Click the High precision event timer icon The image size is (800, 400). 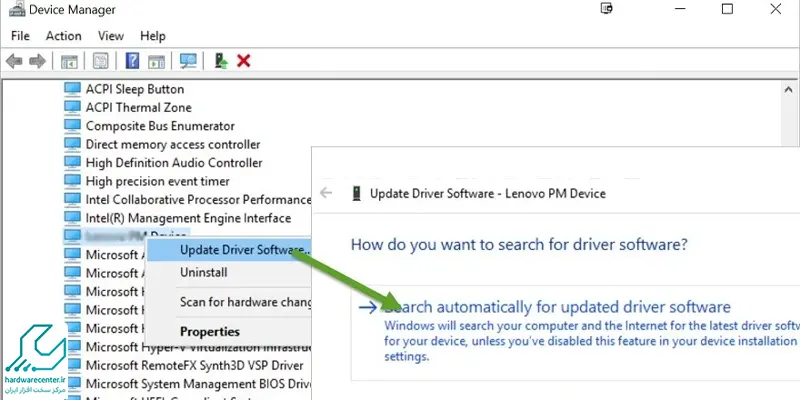(72, 181)
